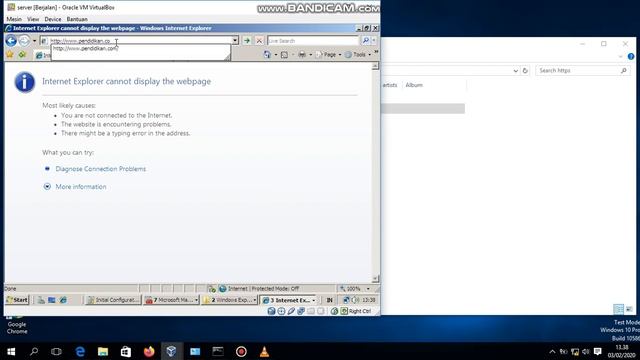Click the command bar overflow chevron
The image size is (640, 360).
tap(376, 52)
